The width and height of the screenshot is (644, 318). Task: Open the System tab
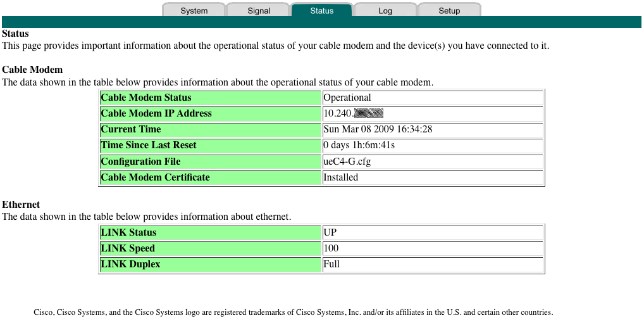(x=194, y=11)
